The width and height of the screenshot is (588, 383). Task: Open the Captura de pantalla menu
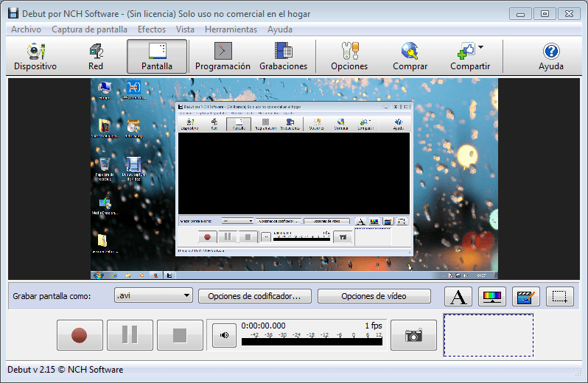pos(89,29)
